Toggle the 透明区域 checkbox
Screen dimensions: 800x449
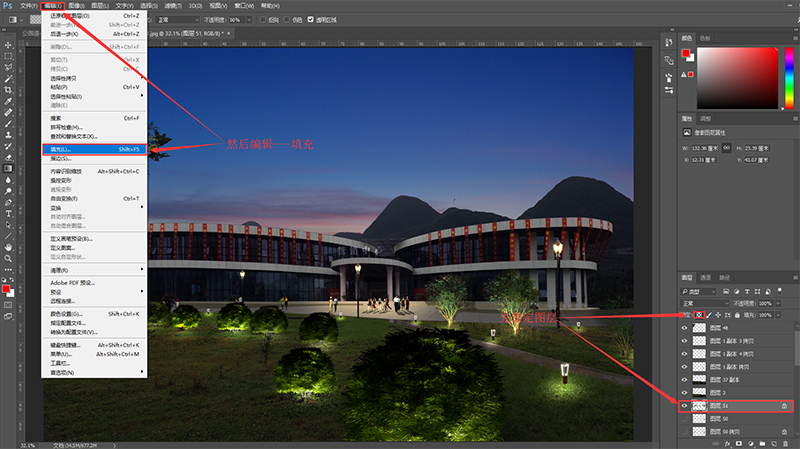click(310, 19)
